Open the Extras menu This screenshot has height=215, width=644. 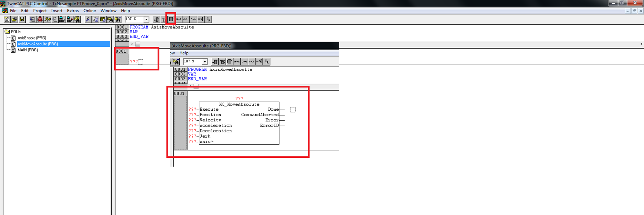73,11
